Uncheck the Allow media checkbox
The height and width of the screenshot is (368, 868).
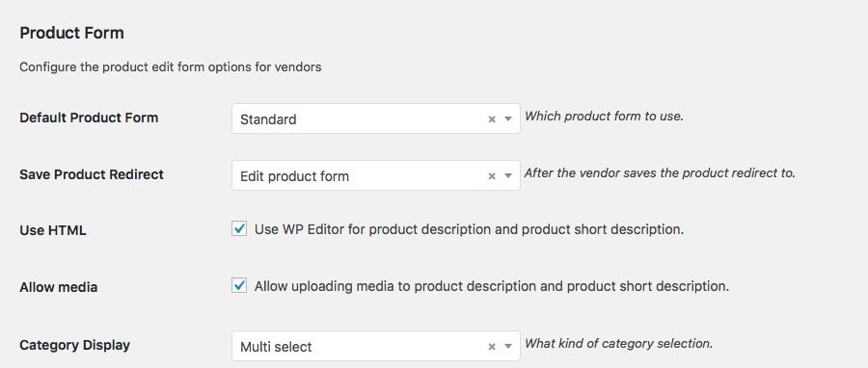pyautogui.click(x=239, y=286)
